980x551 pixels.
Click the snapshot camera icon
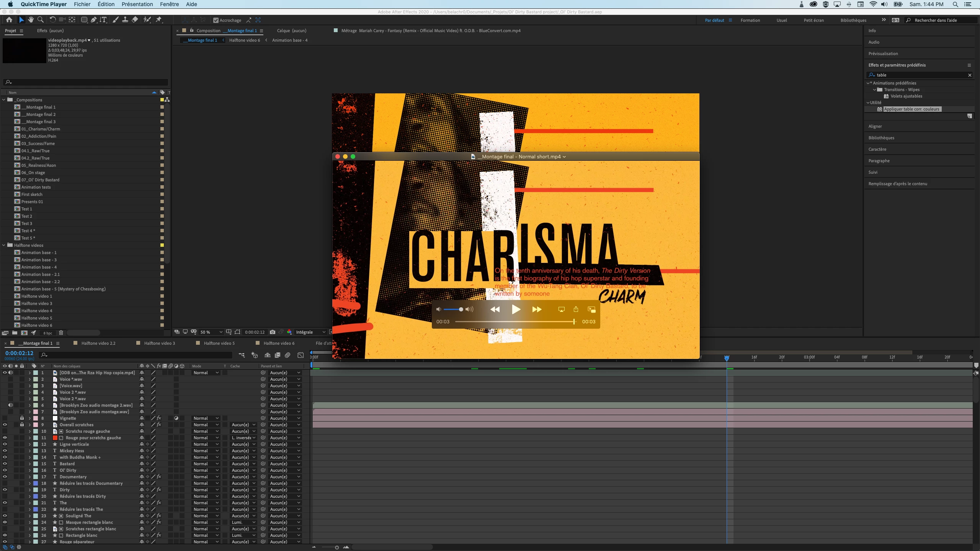pos(273,332)
